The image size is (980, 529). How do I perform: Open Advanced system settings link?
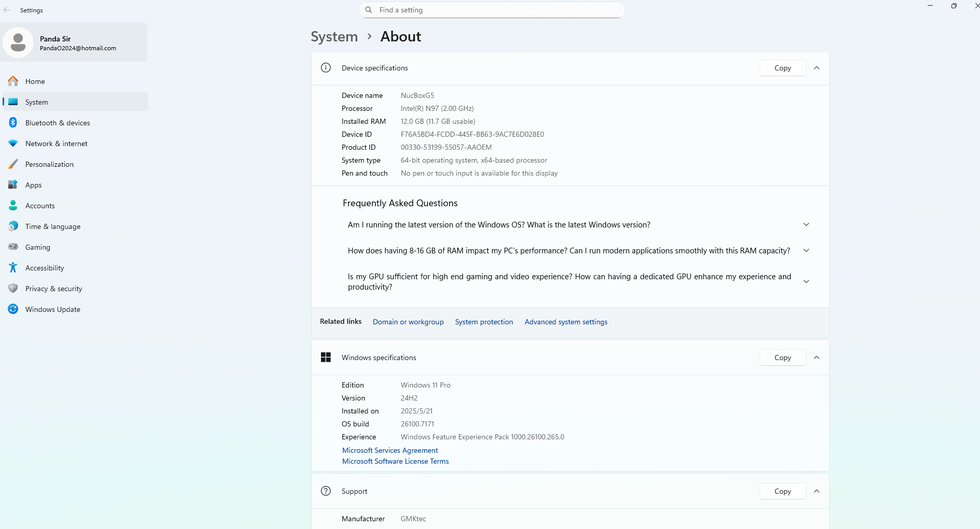point(566,322)
